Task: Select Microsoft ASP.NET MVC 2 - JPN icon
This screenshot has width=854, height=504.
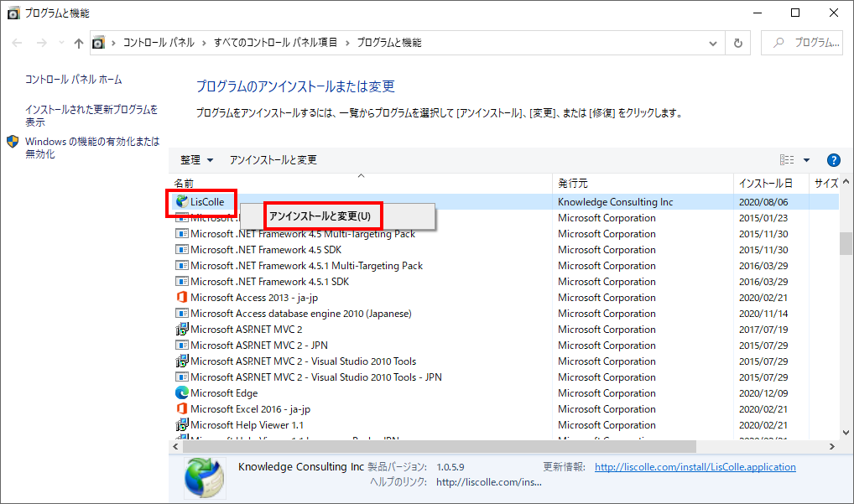Action: (181, 345)
